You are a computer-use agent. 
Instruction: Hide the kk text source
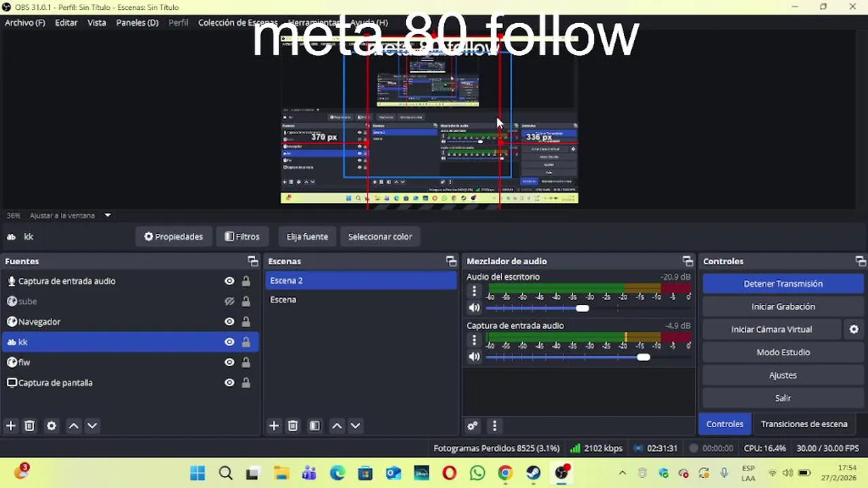click(x=229, y=342)
